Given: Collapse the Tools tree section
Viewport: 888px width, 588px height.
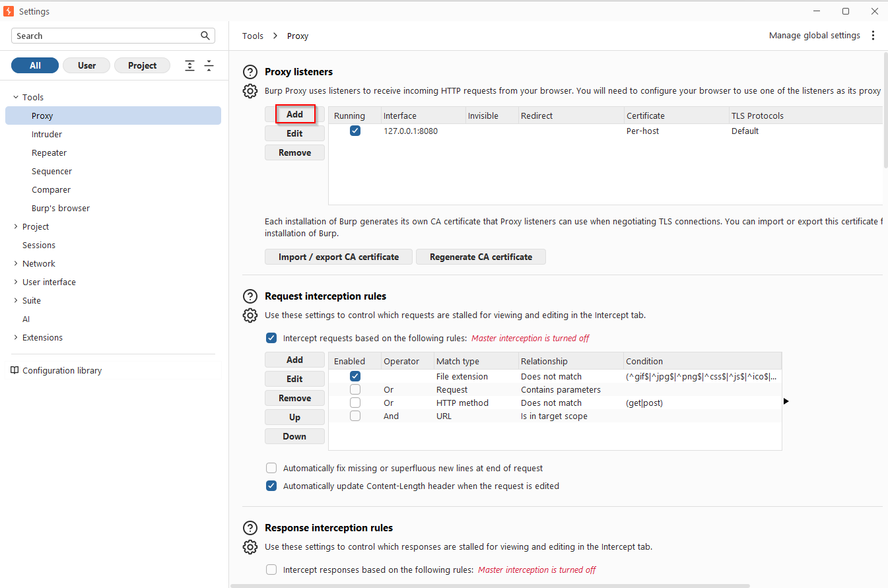Looking at the screenshot, I should point(16,97).
